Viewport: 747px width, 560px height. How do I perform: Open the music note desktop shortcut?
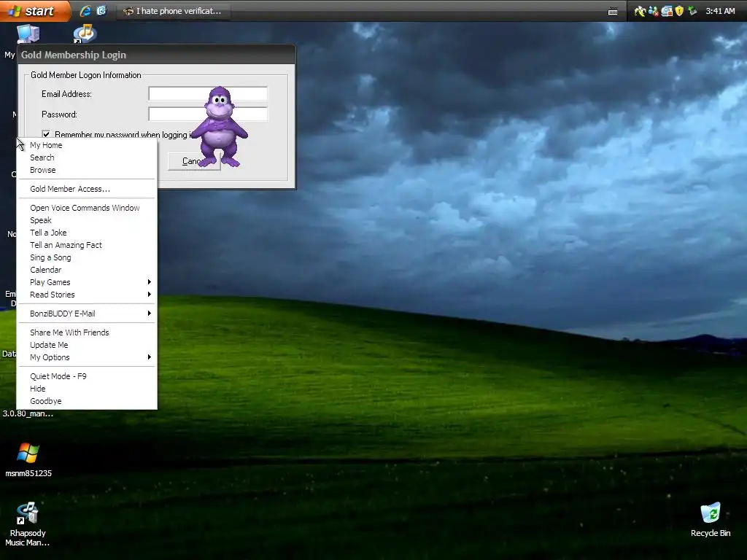[85, 34]
